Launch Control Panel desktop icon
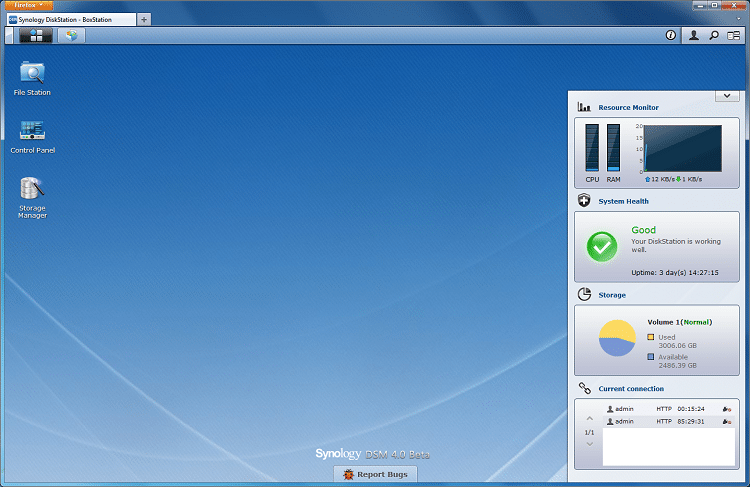 [33, 137]
